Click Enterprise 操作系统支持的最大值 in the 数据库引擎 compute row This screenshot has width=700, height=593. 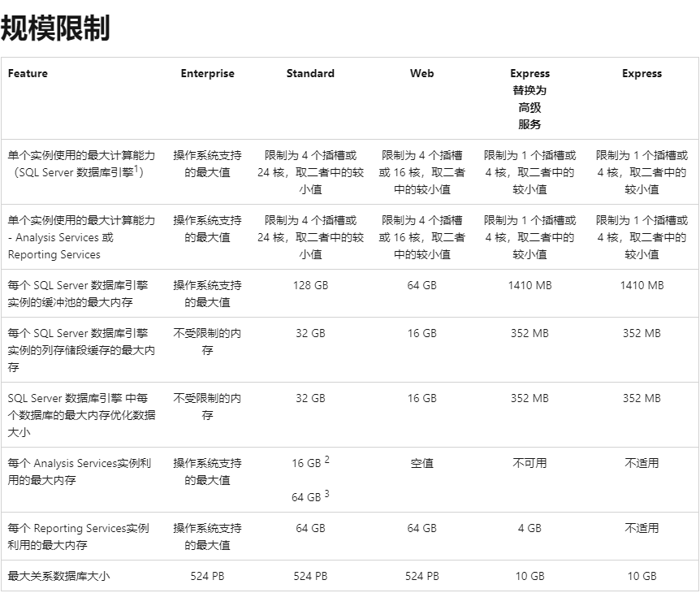(207, 164)
